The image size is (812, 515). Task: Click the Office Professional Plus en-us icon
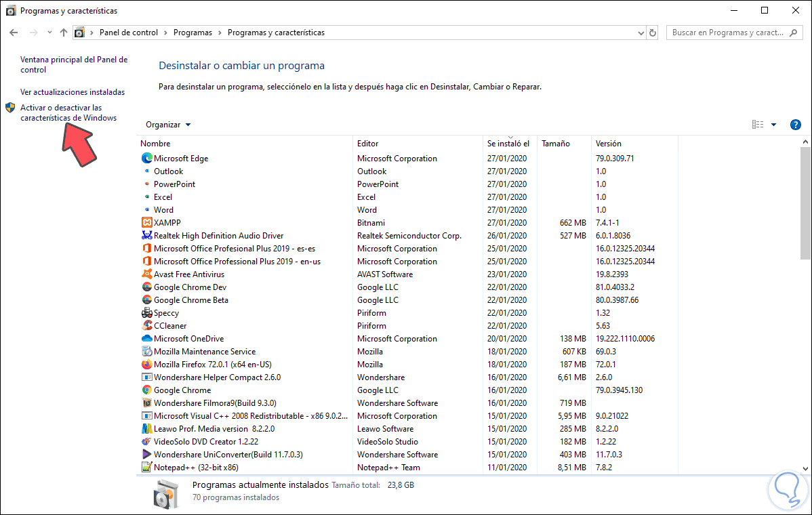click(146, 262)
